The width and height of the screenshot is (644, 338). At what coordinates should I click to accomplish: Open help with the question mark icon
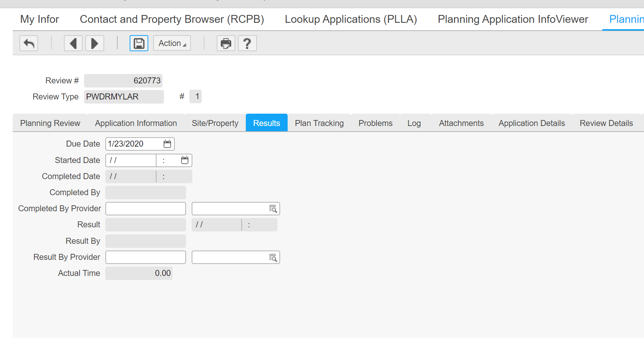pyautogui.click(x=247, y=43)
